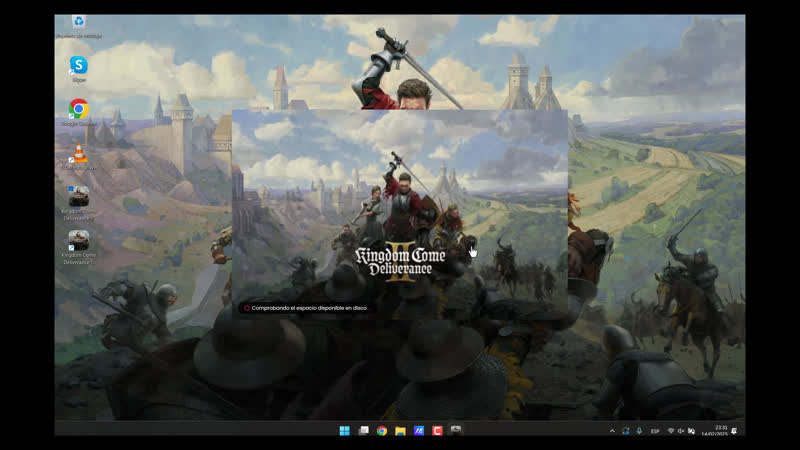Click the blue app icon in the taskbar
This screenshot has height=450, width=800.
[419, 431]
